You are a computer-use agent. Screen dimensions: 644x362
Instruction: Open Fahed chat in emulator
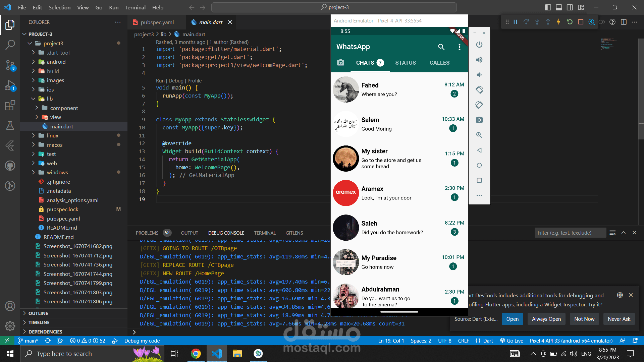(x=399, y=89)
